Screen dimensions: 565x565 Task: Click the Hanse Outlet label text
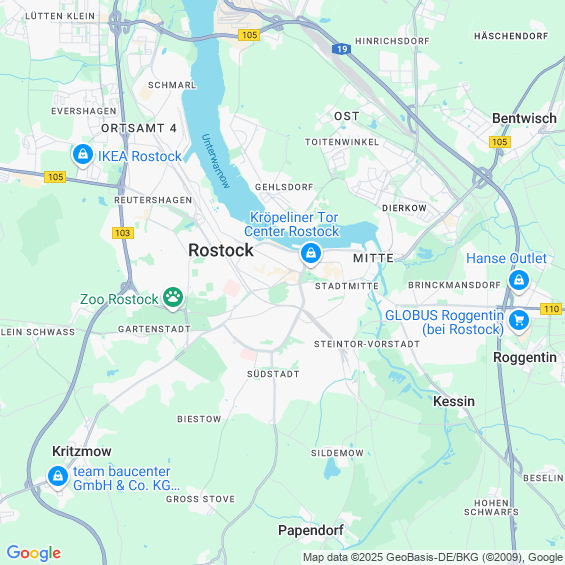[506, 258]
